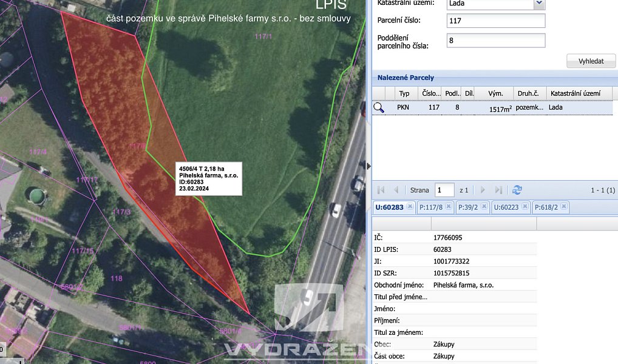618x364 pixels.
Task: Click the IČ value 17766095
Action: tap(448, 238)
